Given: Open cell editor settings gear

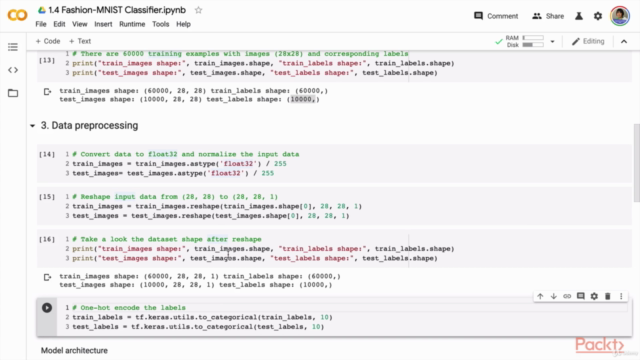Looking at the screenshot, I should click(594, 296).
